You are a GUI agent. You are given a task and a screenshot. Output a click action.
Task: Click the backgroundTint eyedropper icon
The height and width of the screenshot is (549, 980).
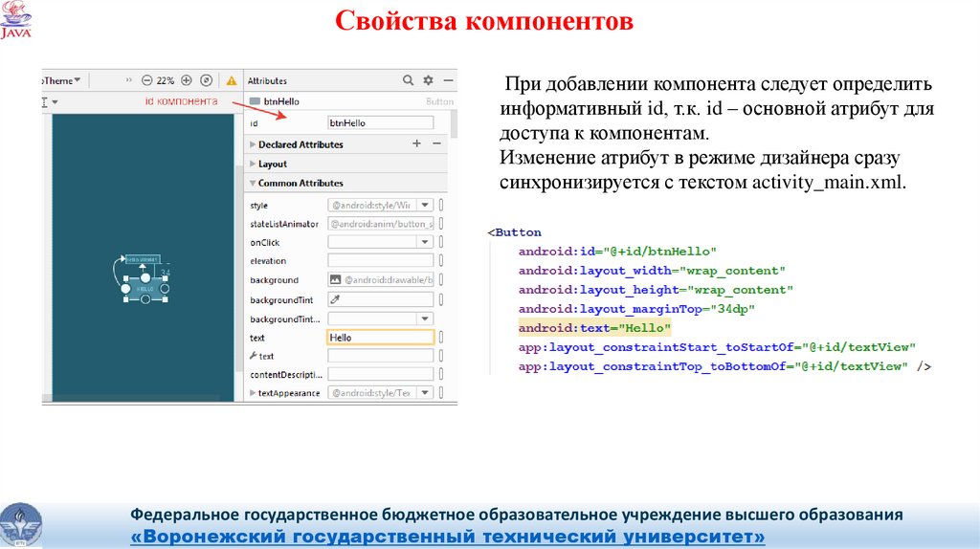click(336, 299)
